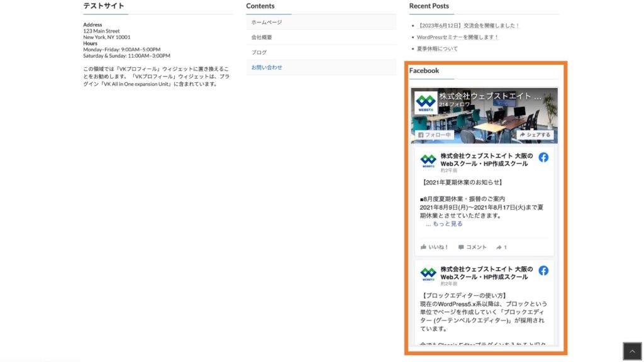Click the シェアする share button
Image resolution: width=644 pixels, height=362 pixels.
[535, 134]
